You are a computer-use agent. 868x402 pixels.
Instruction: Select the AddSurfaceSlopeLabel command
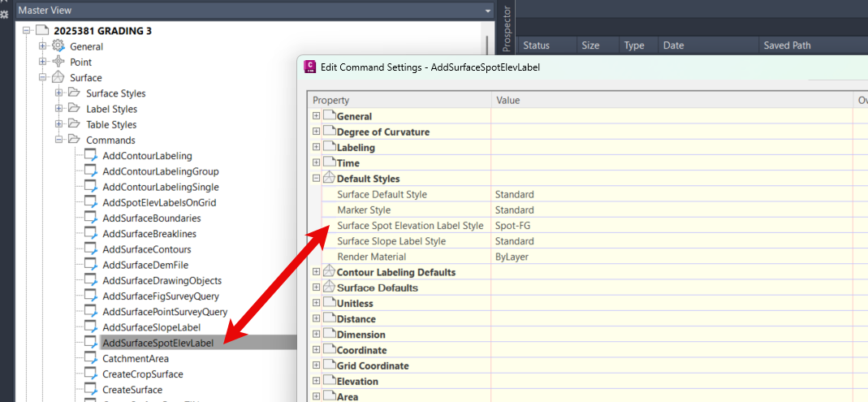[x=152, y=327]
